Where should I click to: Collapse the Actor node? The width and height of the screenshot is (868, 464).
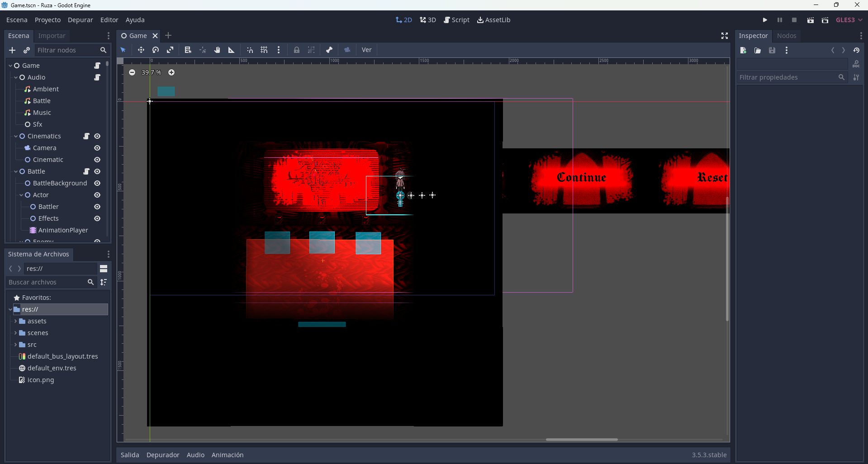click(21, 195)
